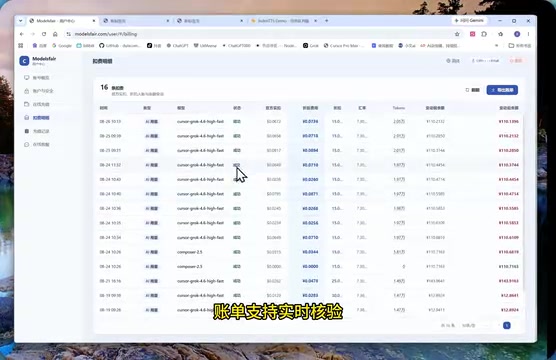Open the all-bookmarks folder at the bar's end

coord(519,45)
